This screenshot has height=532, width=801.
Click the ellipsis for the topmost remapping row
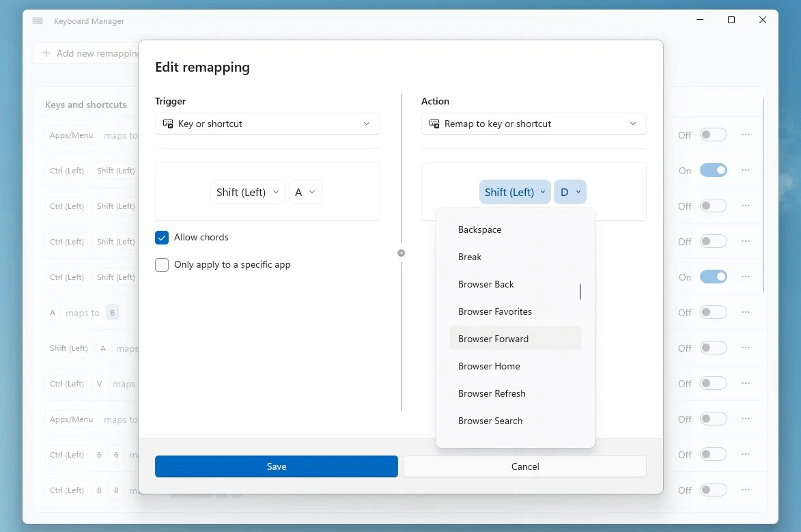point(745,135)
